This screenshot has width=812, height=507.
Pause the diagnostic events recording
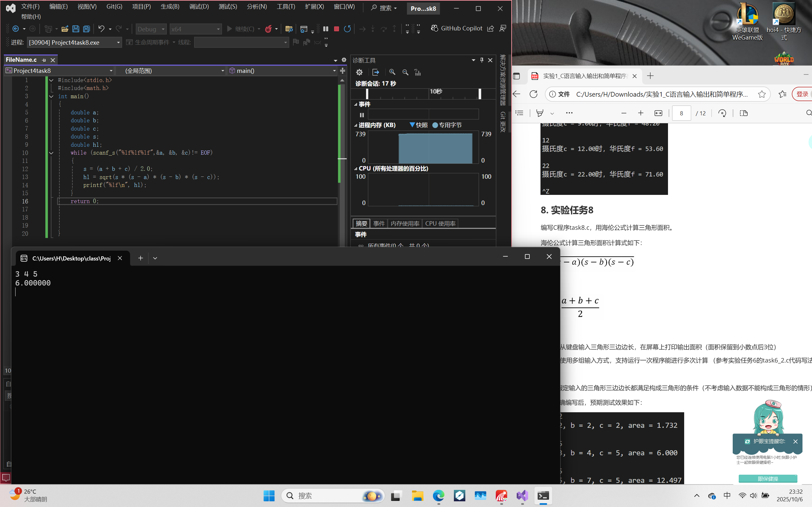click(362, 115)
